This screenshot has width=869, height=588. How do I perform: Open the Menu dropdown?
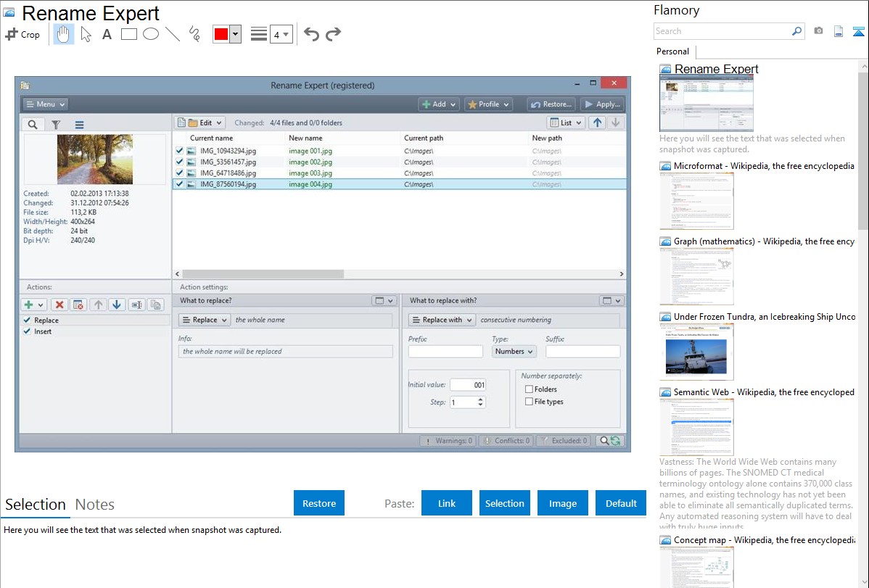click(x=46, y=104)
